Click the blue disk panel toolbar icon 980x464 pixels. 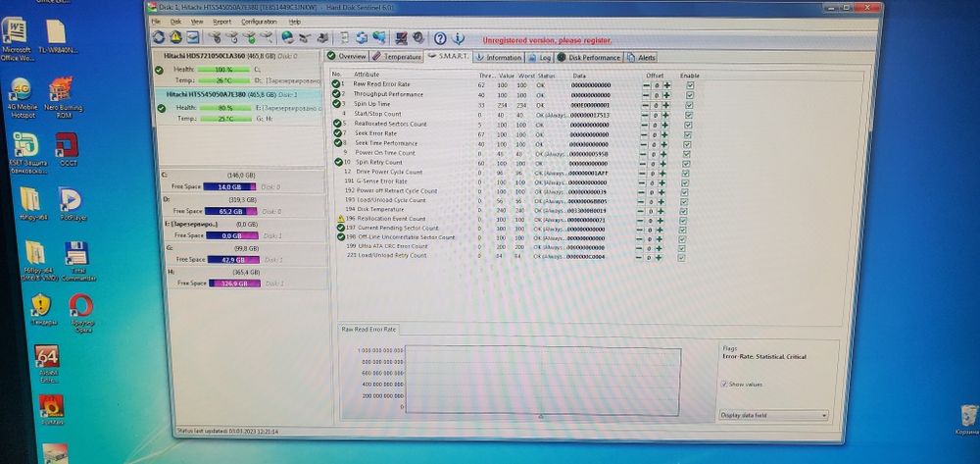[192, 37]
